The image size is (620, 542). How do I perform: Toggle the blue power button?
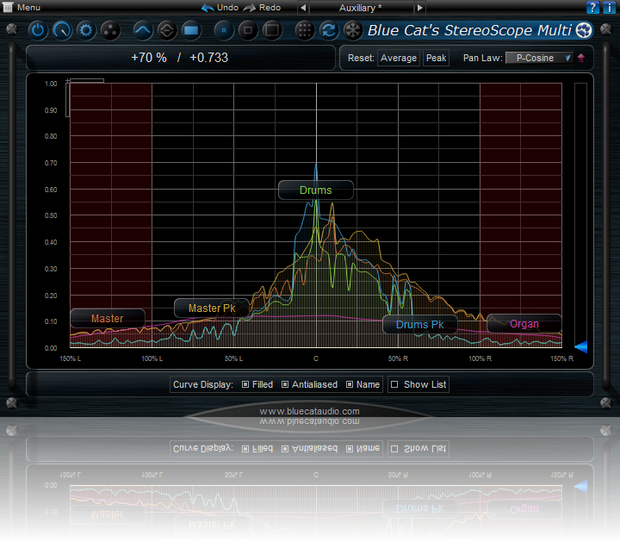click(38, 30)
